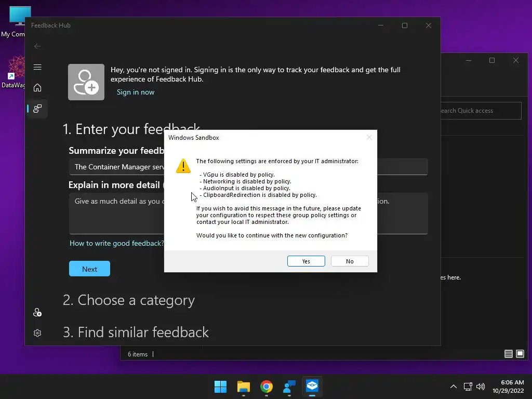Screen dimensions: 532x399
Task: Expand step 3 Find similar feedback
Action: 136,332
